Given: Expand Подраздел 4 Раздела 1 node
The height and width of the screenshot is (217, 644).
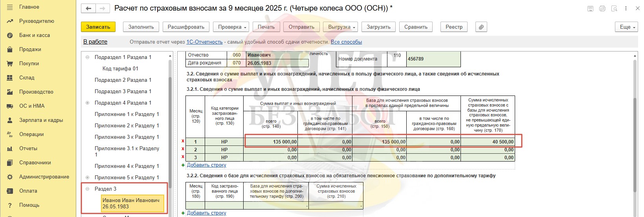Looking at the screenshot, I should (x=88, y=103).
